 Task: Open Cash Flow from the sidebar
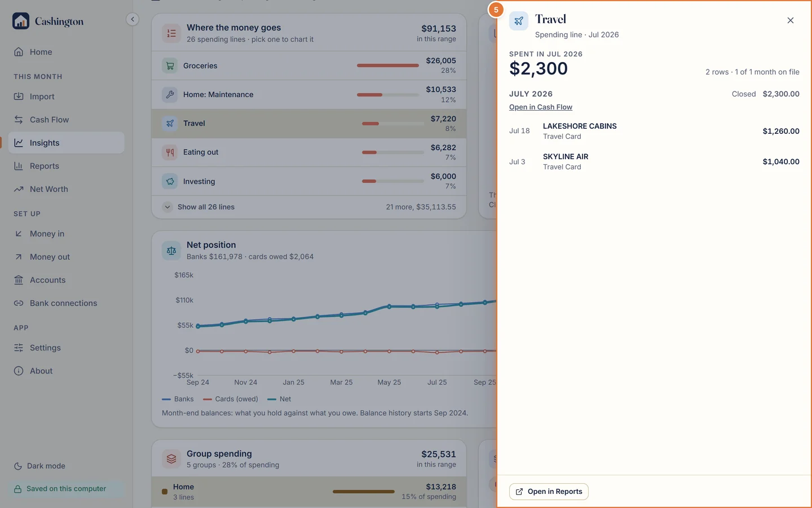pyautogui.click(x=66, y=120)
